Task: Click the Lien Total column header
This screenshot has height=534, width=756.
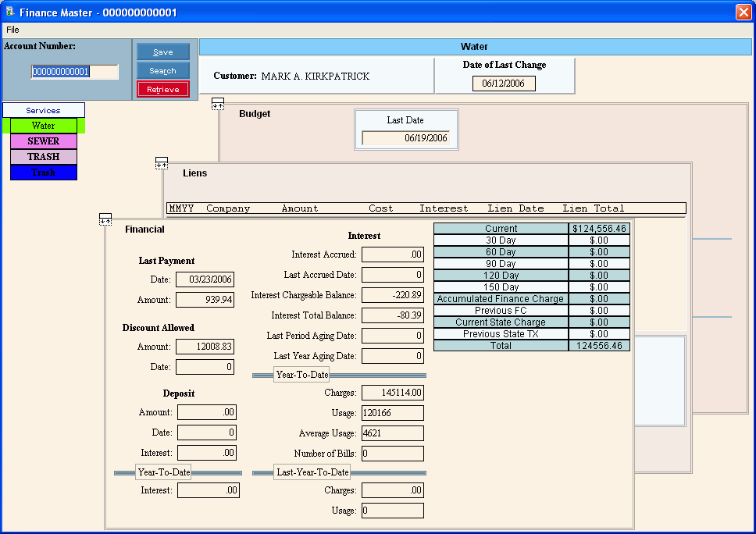Action: (x=594, y=208)
